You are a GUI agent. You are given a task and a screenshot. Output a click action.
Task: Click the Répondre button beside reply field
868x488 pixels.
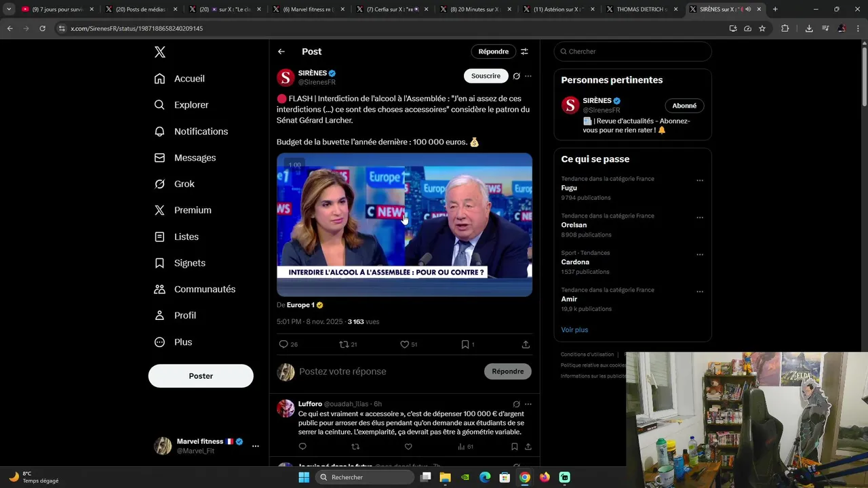(508, 371)
